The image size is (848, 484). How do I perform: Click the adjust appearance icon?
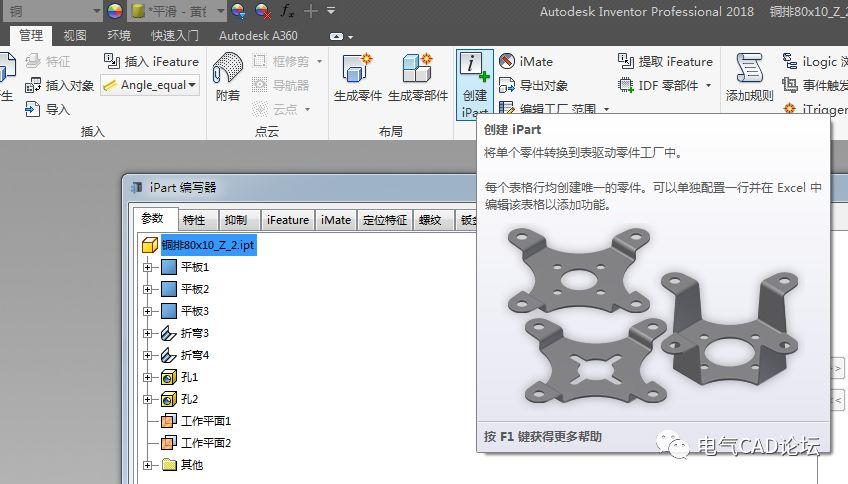[238, 11]
